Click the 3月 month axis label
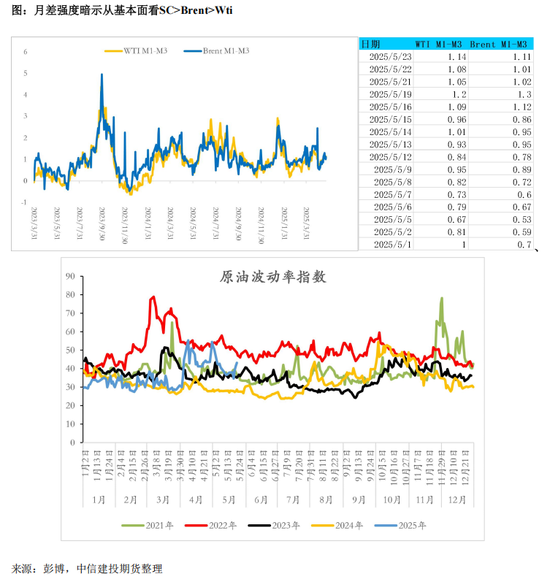The height and width of the screenshot is (582, 550). tap(163, 500)
